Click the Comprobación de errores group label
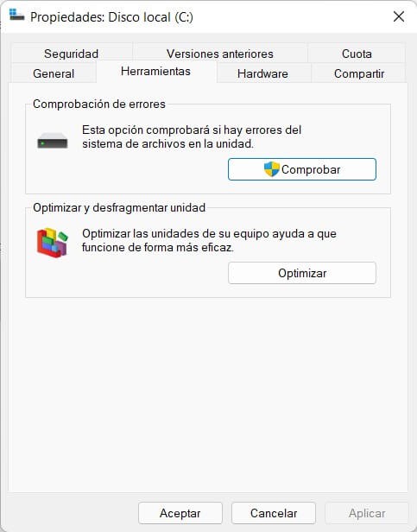 tap(99, 104)
